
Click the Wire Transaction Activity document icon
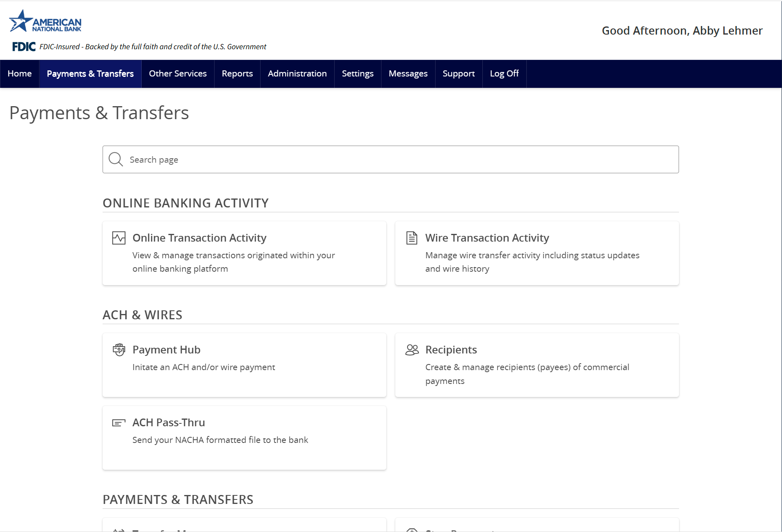[412, 238]
